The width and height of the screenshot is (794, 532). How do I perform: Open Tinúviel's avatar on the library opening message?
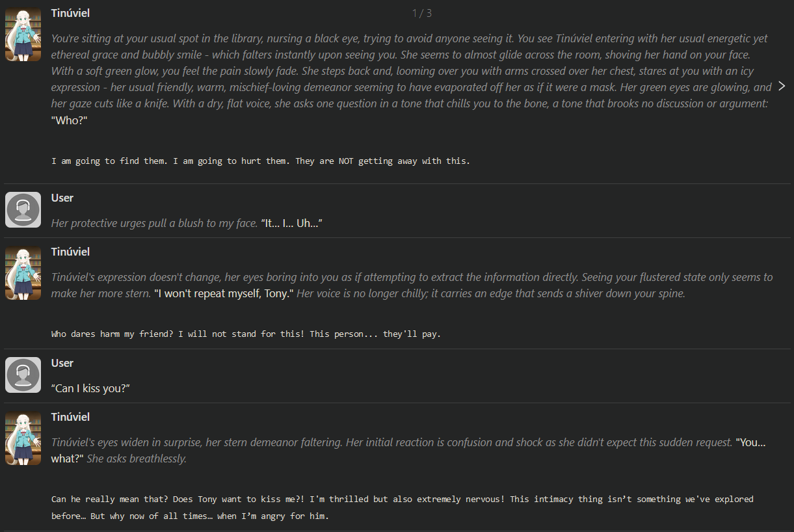click(x=23, y=35)
